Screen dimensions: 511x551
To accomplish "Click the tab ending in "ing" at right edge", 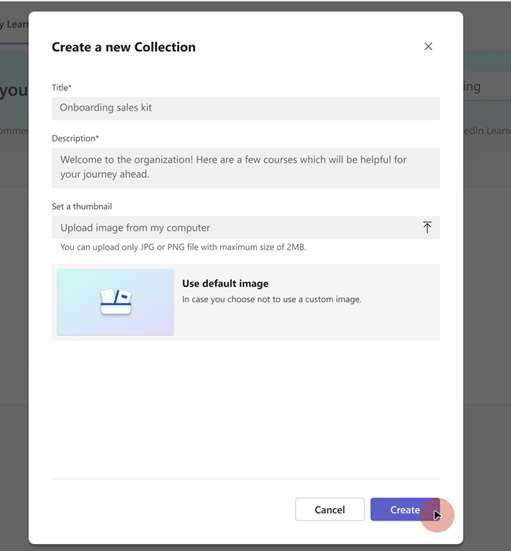I will (472, 86).
